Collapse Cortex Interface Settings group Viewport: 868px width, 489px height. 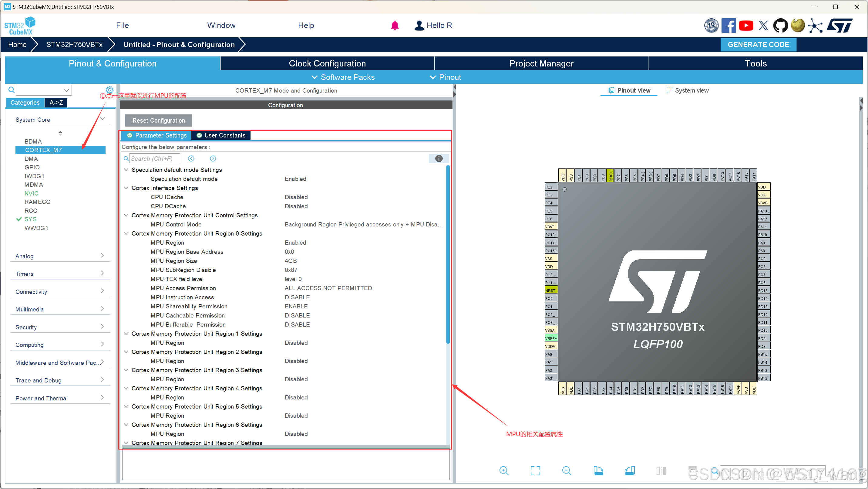(126, 188)
